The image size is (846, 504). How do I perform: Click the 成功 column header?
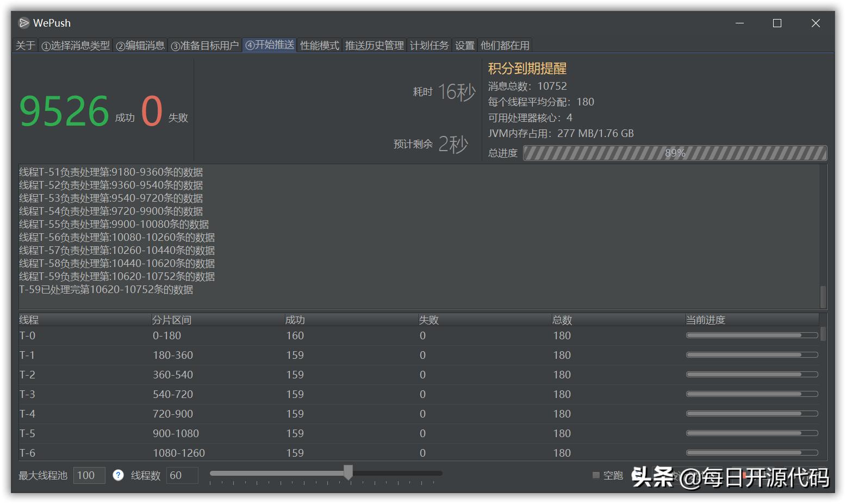295,320
